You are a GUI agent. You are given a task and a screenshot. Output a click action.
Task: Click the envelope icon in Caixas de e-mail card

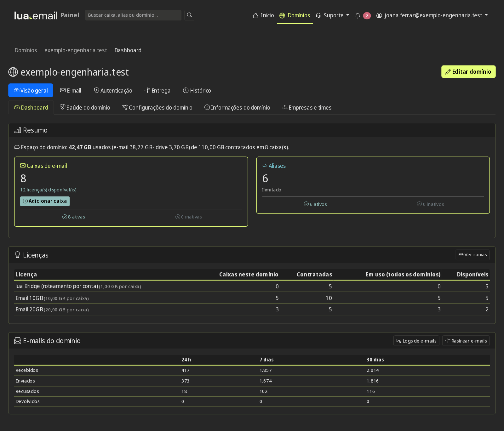pos(23,166)
